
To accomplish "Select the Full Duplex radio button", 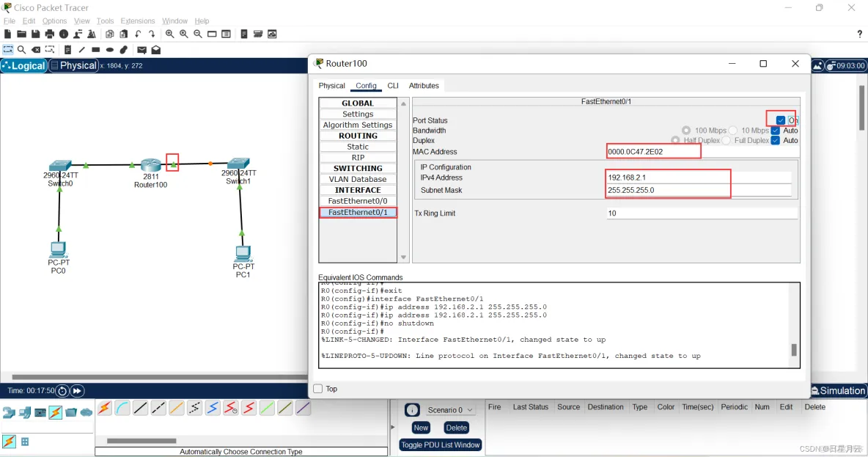I will pyautogui.click(x=727, y=141).
